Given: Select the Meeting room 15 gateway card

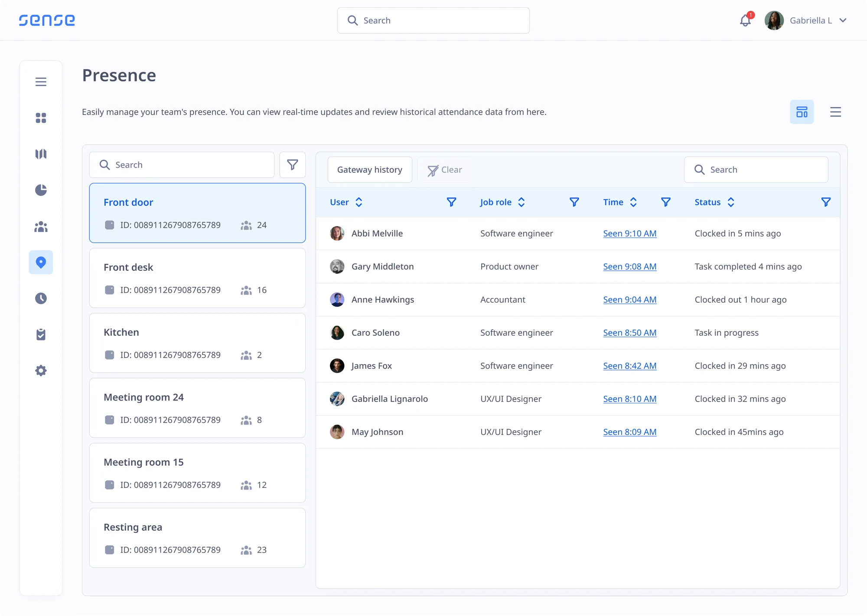Looking at the screenshot, I should pos(197,473).
